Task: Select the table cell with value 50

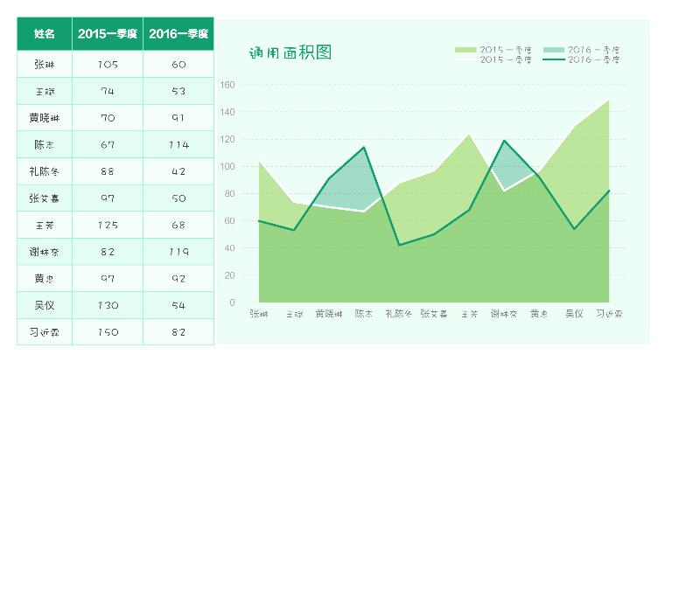Action: coord(178,198)
